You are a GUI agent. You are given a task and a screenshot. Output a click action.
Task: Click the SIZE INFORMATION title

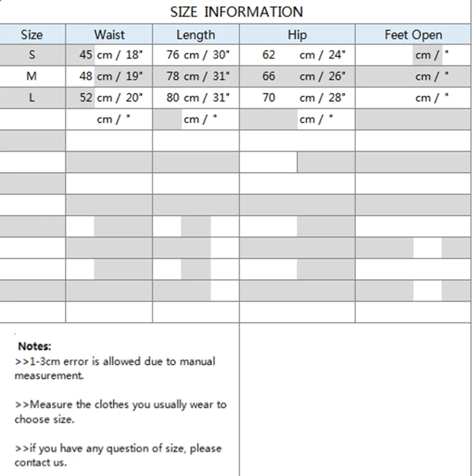click(x=236, y=12)
